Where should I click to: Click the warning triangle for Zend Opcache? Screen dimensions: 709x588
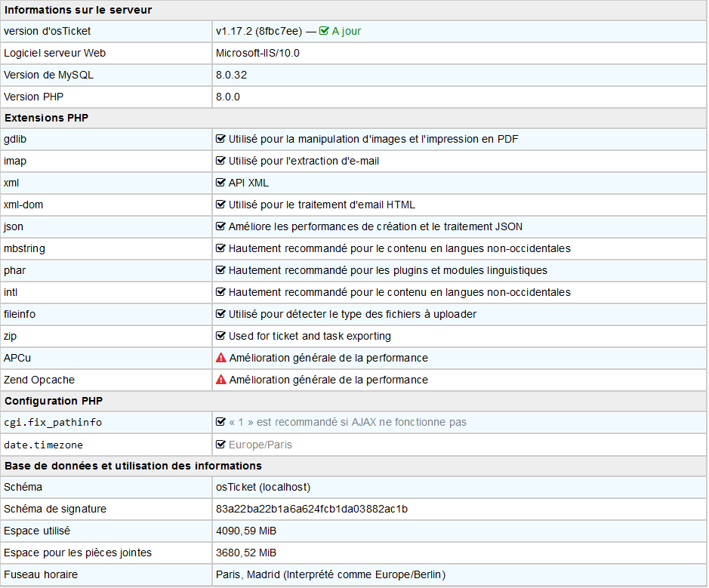(x=220, y=380)
